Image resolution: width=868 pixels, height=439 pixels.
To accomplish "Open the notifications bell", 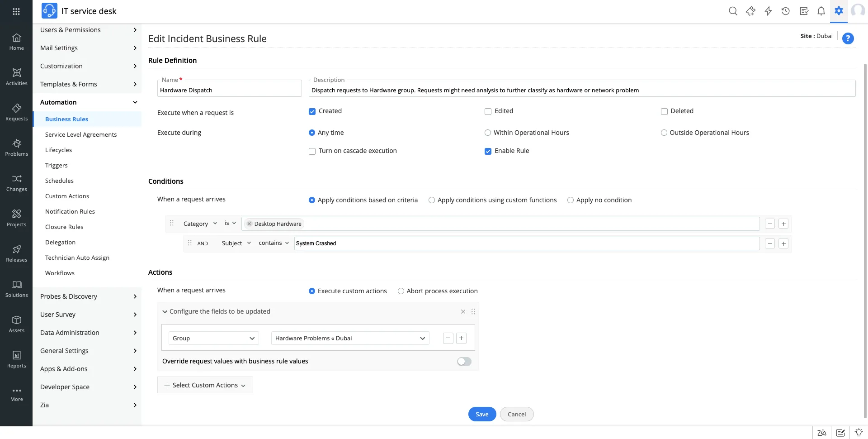I will (x=821, y=11).
